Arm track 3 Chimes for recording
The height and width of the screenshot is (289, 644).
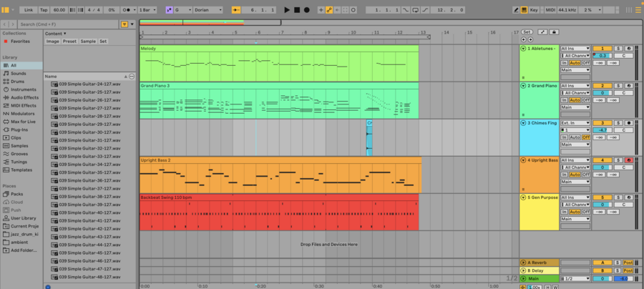click(628, 123)
